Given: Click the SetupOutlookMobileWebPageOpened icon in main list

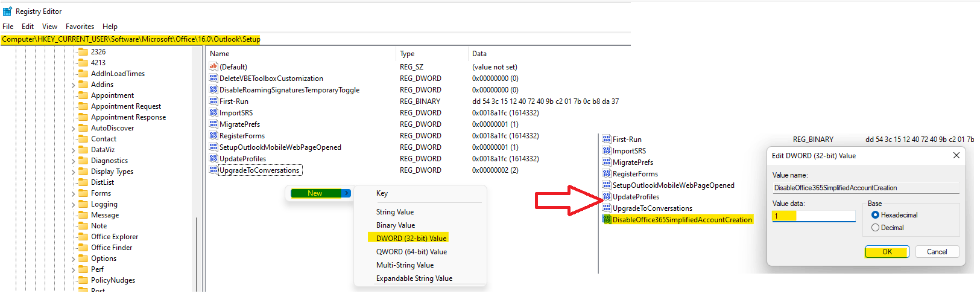Looking at the screenshot, I should [x=213, y=147].
